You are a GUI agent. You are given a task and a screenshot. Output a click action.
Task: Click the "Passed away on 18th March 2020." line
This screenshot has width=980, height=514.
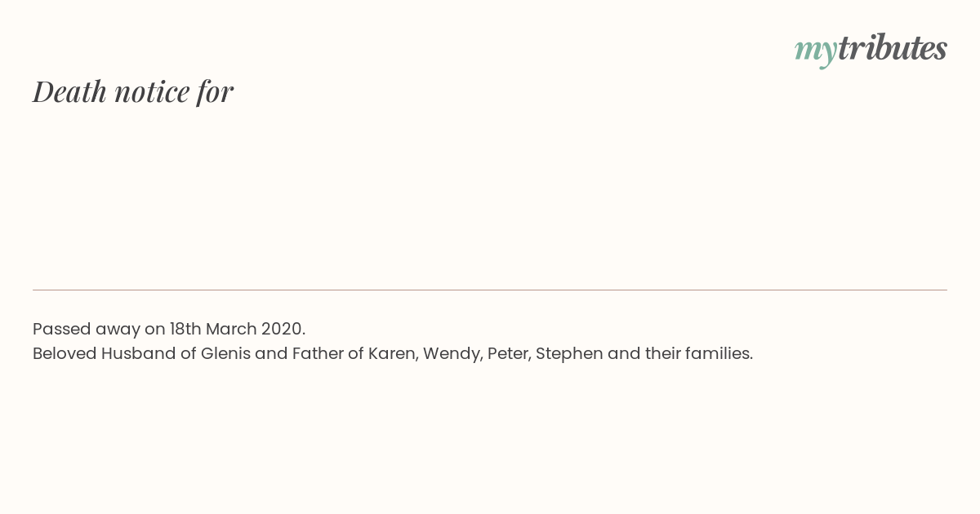[x=169, y=329]
